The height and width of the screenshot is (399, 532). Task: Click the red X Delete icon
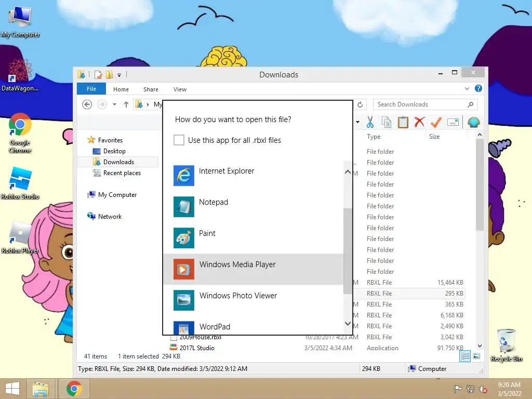coord(419,122)
